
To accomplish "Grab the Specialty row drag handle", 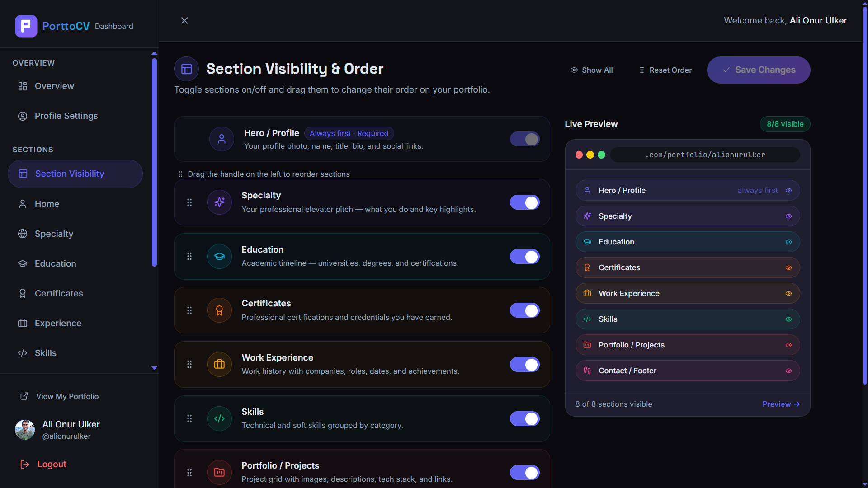I will pyautogui.click(x=189, y=202).
